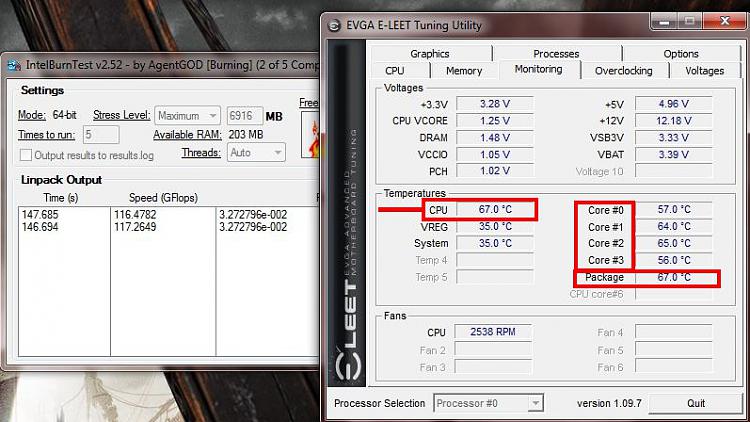This screenshot has height=422, width=750.
Task: Click Linpack time value 146.694
Action: pyautogui.click(x=40, y=227)
